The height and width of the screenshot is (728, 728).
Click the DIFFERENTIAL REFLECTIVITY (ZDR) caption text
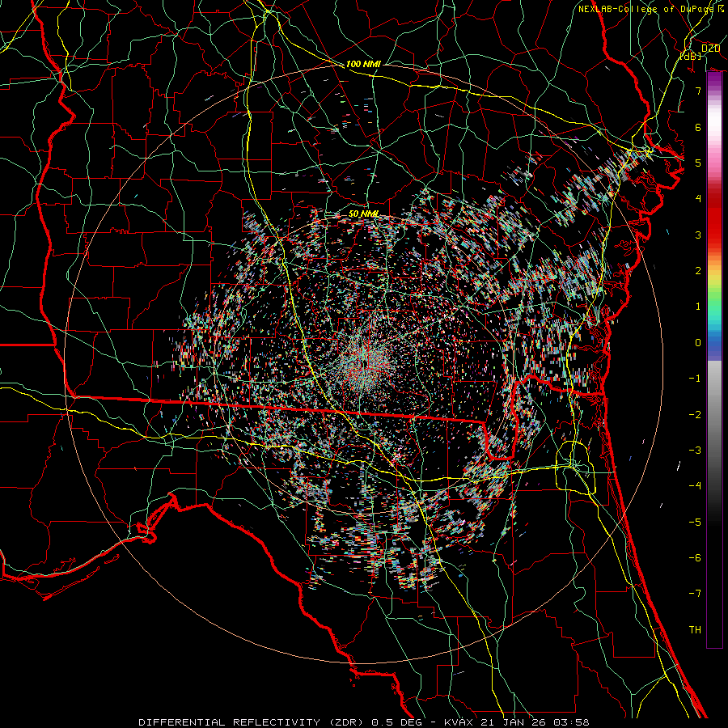252,722
